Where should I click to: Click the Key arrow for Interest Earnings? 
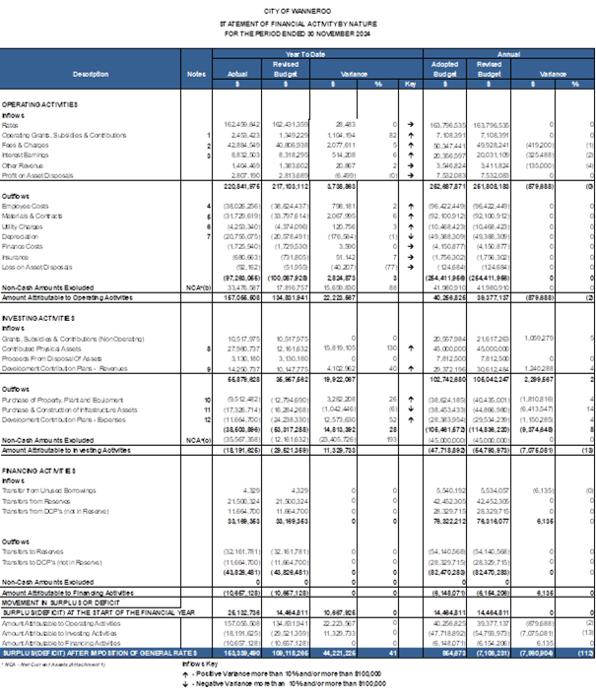[x=411, y=154]
